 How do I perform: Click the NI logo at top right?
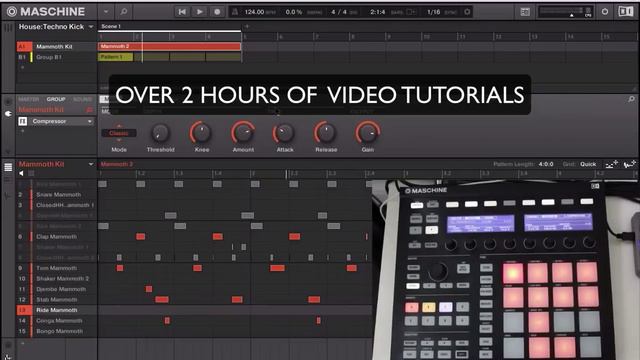(x=626, y=11)
